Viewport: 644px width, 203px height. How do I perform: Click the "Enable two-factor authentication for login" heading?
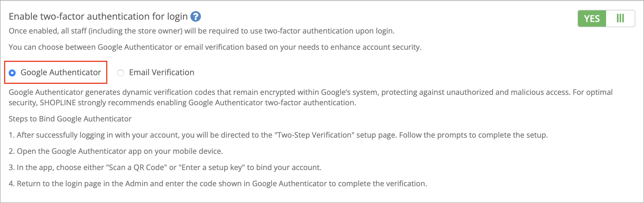point(98,16)
